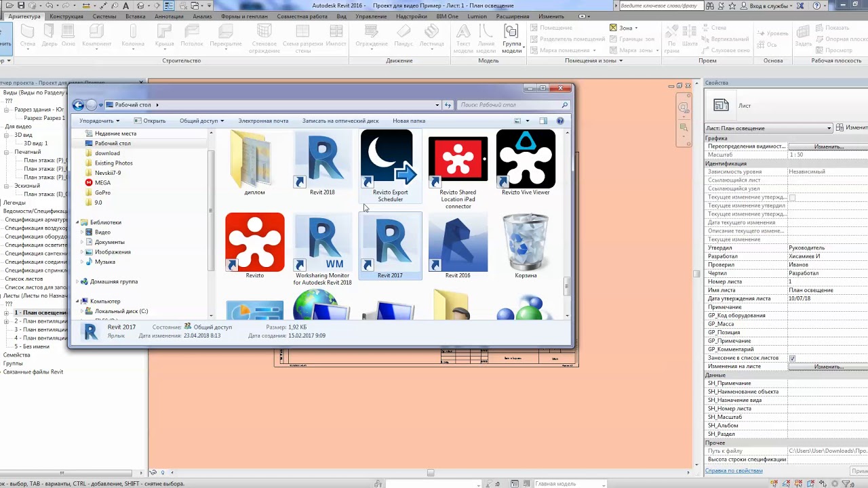Go back with Explorer back arrow button

click(79, 105)
